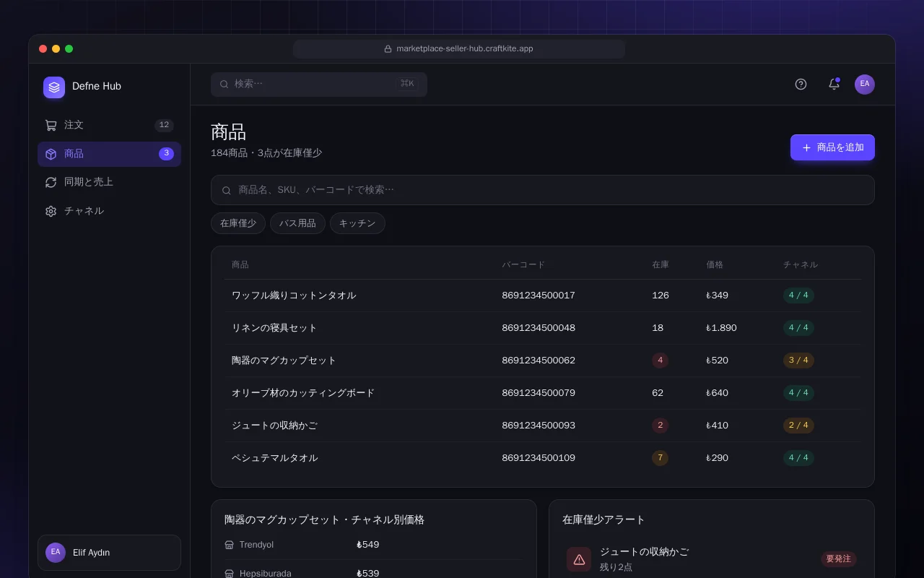924x578 pixels.
Task: Select 陶器のマグカップセット in the product table
Action: pyautogui.click(x=284, y=361)
